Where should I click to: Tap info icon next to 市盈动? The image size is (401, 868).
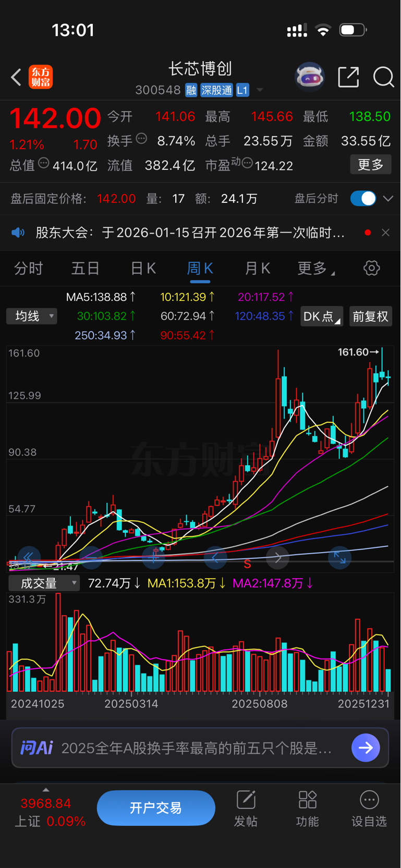tap(247, 163)
